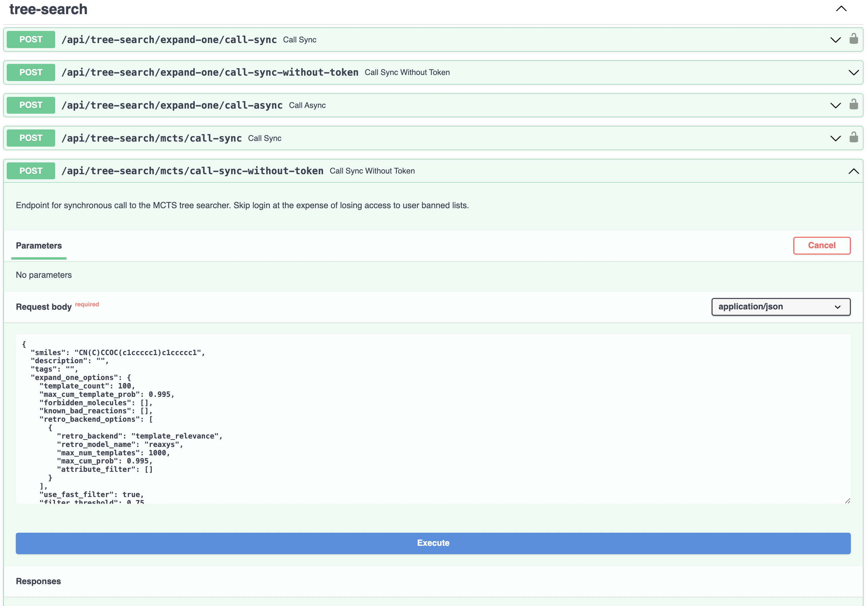868x606 pixels.
Task: Click the No parameters text
Action: pos(44,275)
